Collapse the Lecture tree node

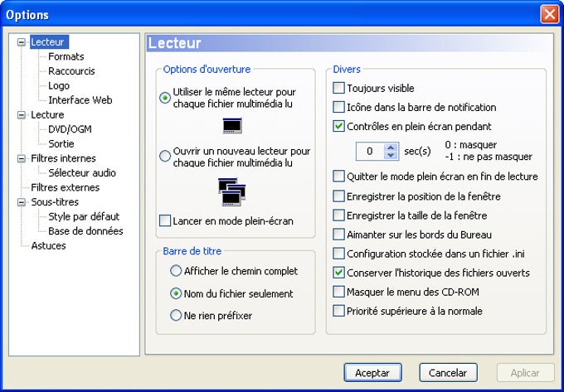(22, 115)
